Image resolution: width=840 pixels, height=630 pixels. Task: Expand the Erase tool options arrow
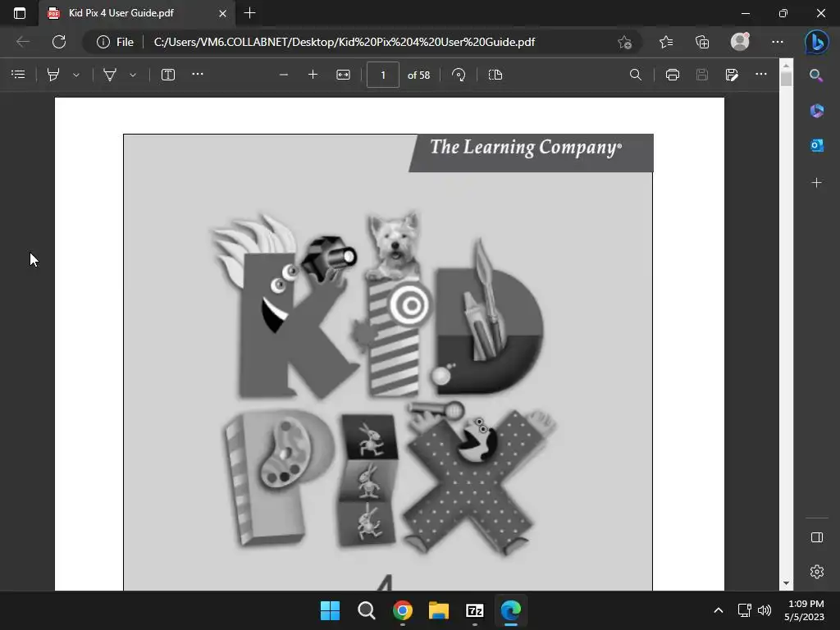coord(133,75)
